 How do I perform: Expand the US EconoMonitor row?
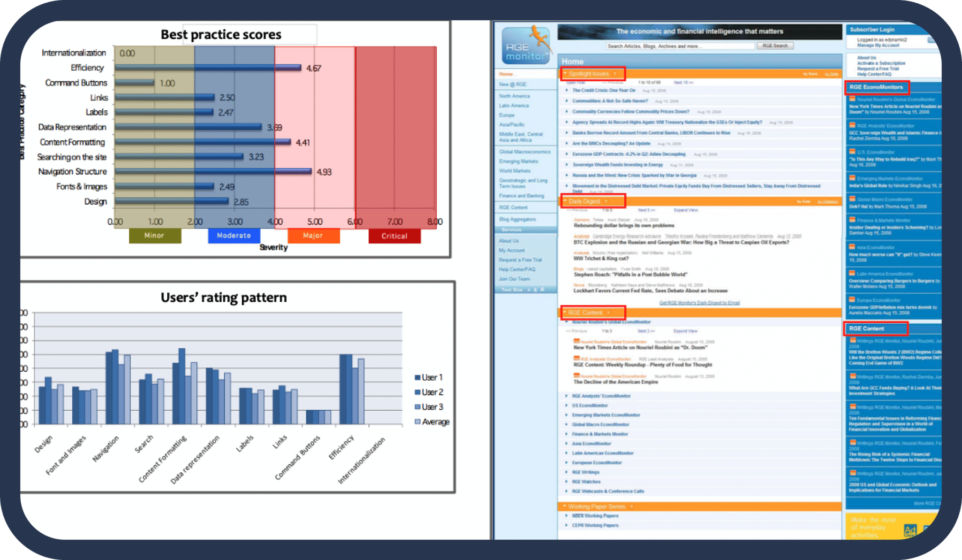pos(567,406)
